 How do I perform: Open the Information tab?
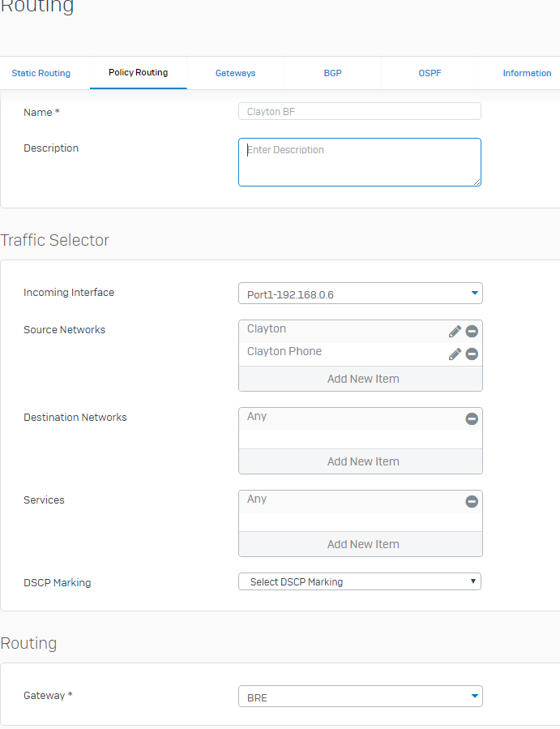[527, 73]
